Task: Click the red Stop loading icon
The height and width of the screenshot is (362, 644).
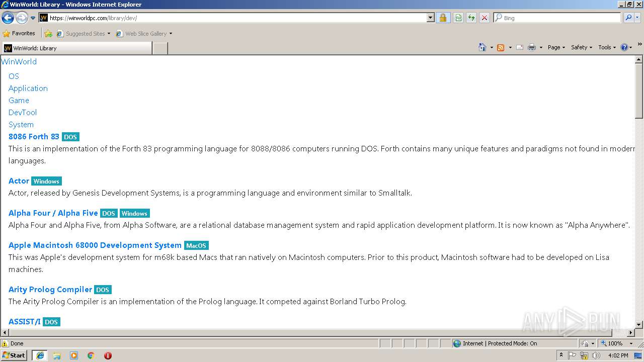Action: point(485,18)
